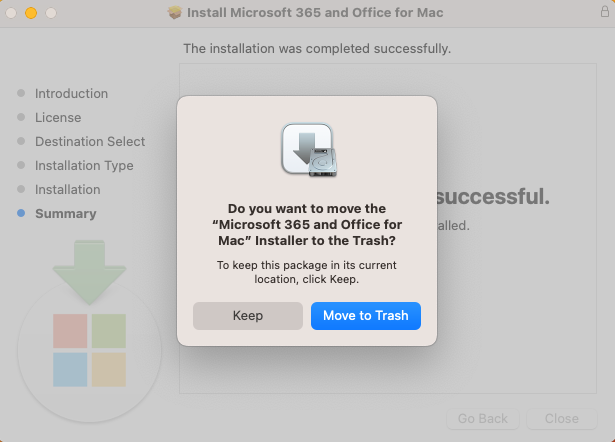Click the red Microsoft logo square

[x=70, y=331]
